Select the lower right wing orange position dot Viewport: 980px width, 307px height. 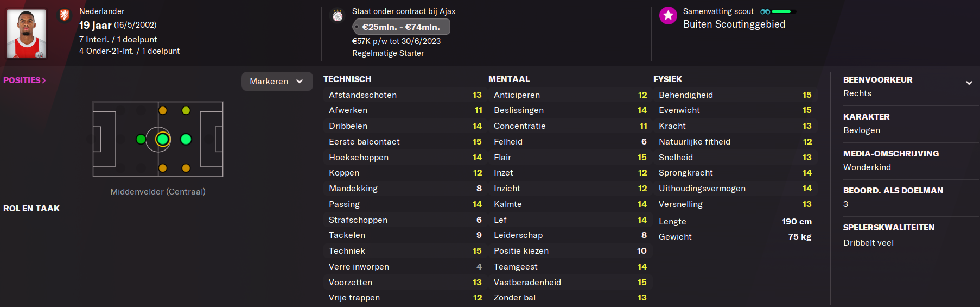186,168
